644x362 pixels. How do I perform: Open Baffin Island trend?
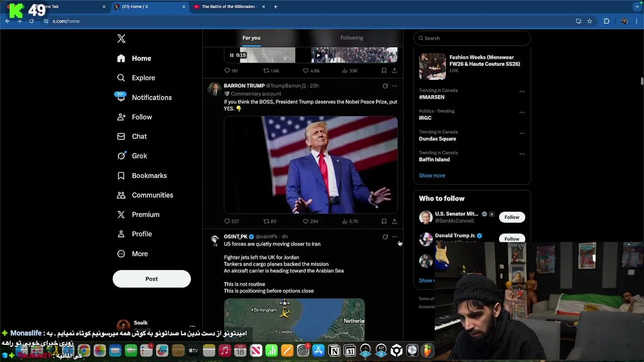434,160
